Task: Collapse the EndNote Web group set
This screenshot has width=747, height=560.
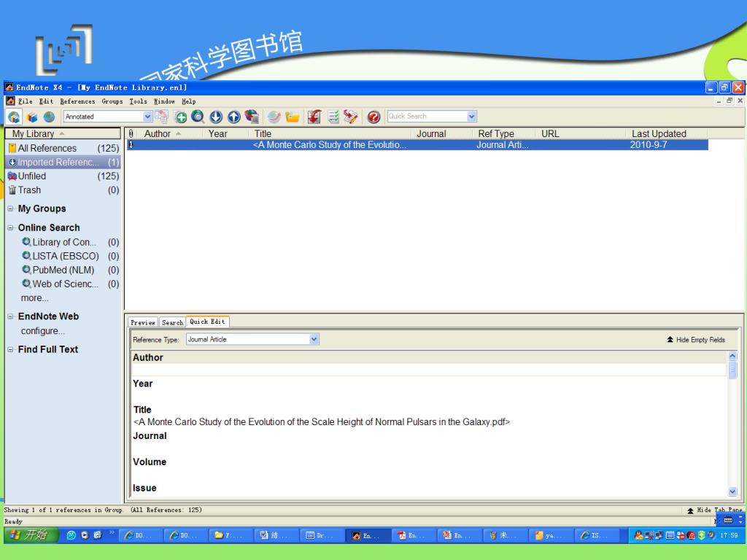Action: (x=10, y=316)
